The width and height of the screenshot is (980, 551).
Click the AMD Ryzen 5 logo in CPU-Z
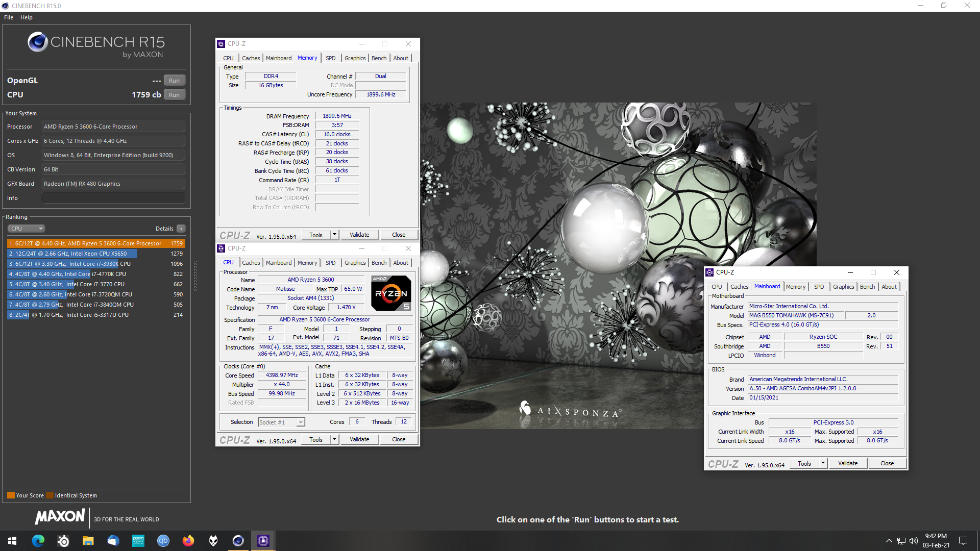pos(391,293)
